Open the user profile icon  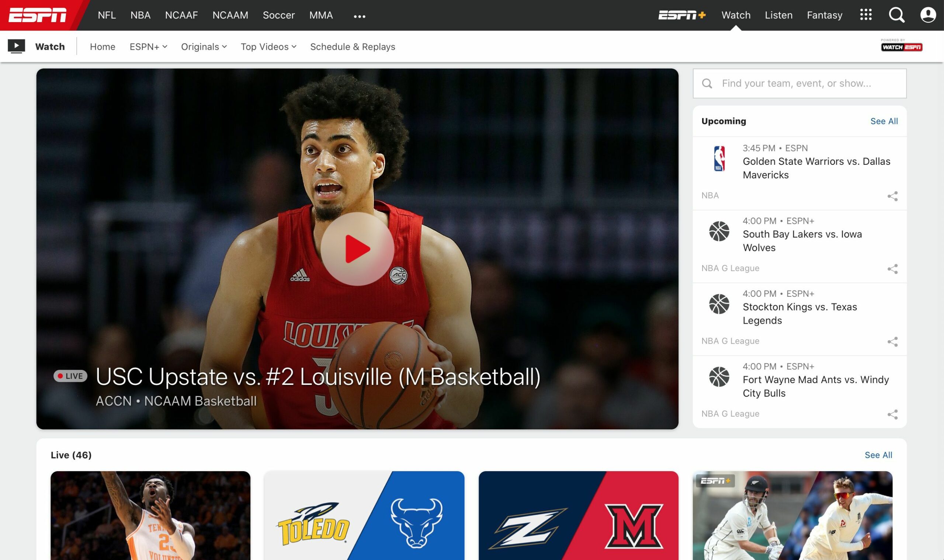coord(928,15)
